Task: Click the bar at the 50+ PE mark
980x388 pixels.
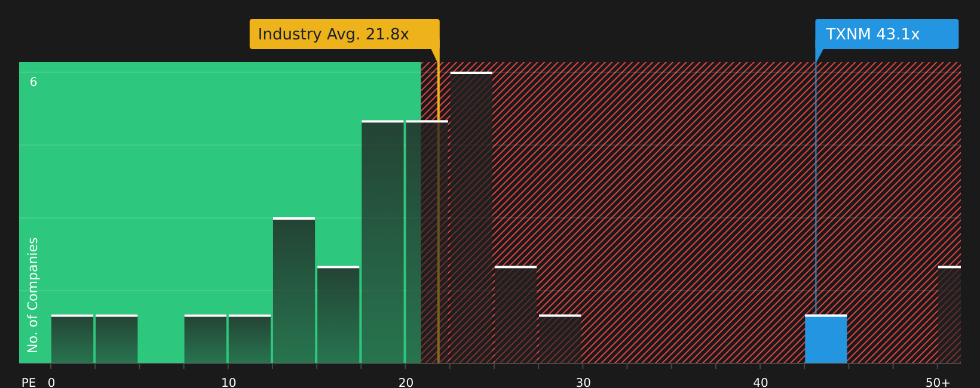Action: pyautogui.click(x=950, y=315)
